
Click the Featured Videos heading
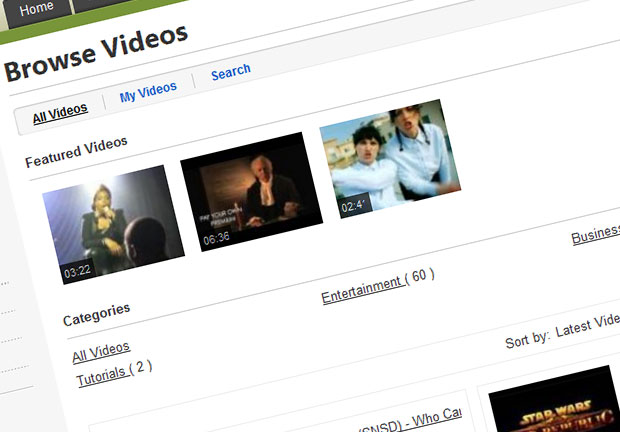76,152
